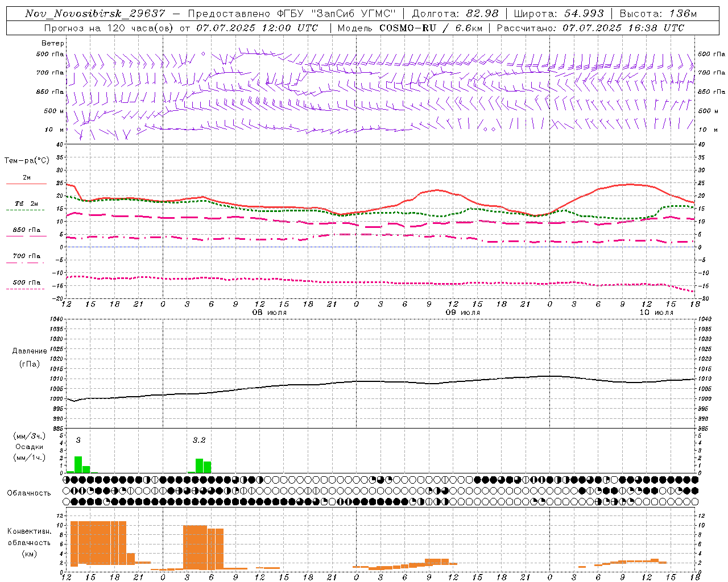Click the Модель COSMO-RU / 6.6км label
The width and height of the screenshot is (728, 582).
pyautogui.click(x=409, y=28)
